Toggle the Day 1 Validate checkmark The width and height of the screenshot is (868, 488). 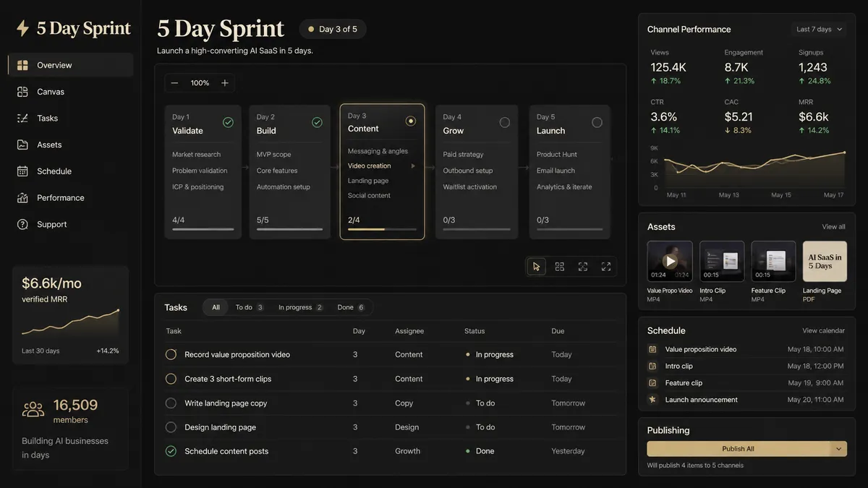pyautogui.click(x=229, y=122)
